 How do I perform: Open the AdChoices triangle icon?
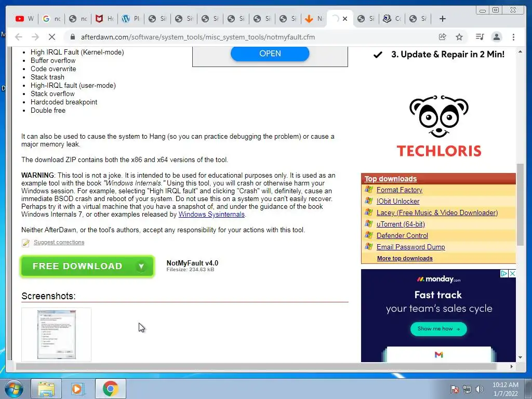point(504,273)
